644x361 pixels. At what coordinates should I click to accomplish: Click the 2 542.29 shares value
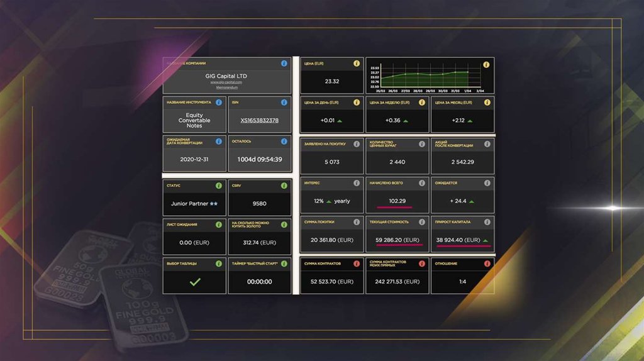[462, 162]
